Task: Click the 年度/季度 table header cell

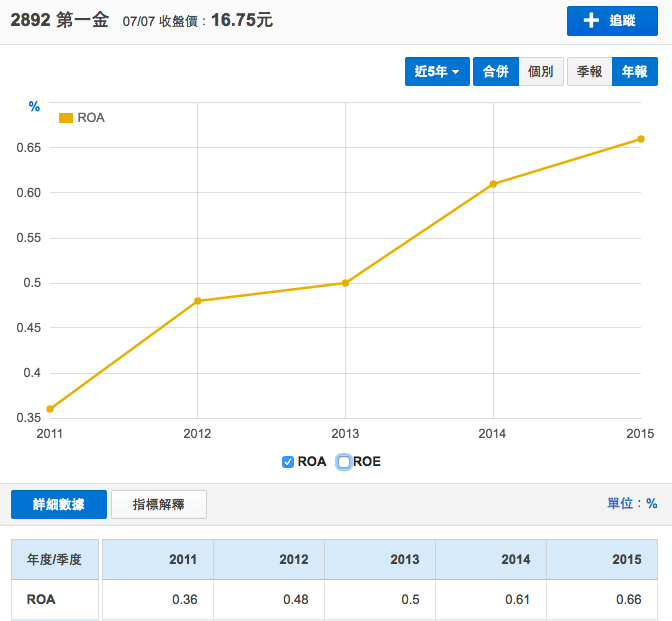Action: click(55, 559)
